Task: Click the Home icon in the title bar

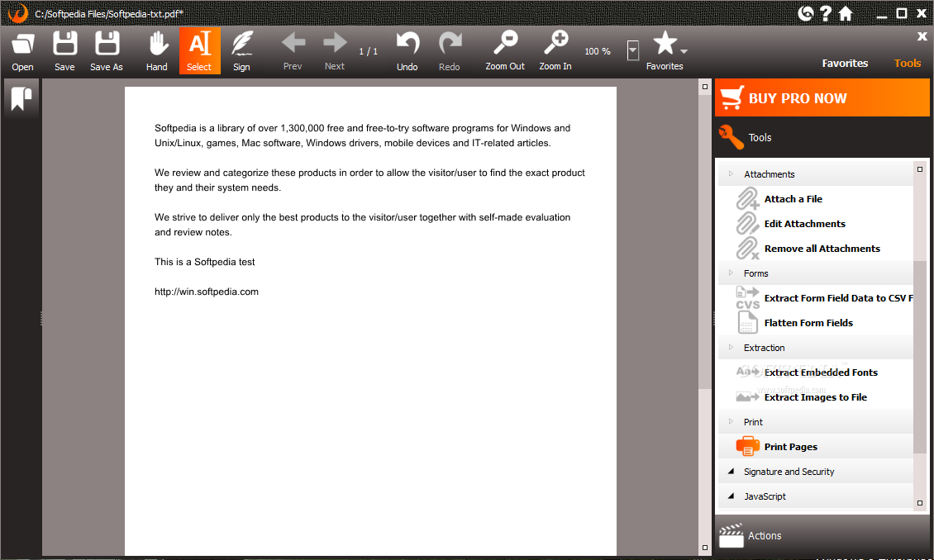Action: (x=846, y=13)
